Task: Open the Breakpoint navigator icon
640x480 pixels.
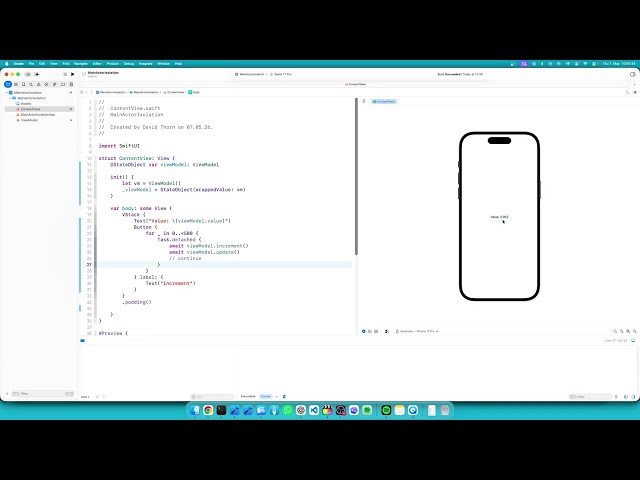Action: [63, 84]
